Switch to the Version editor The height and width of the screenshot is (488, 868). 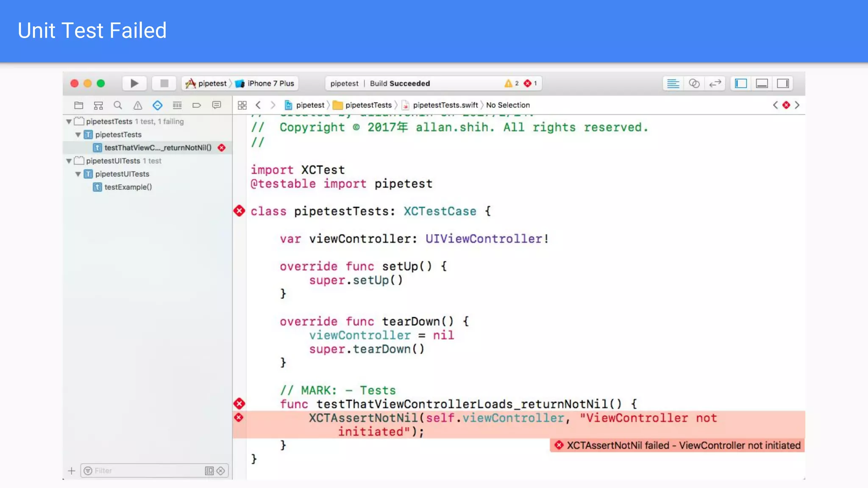pos(715,83)
